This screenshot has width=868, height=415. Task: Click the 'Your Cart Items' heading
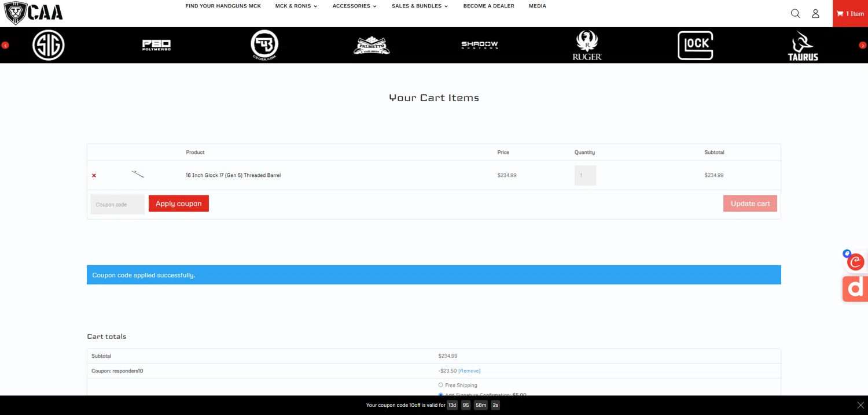pos(434,98)
